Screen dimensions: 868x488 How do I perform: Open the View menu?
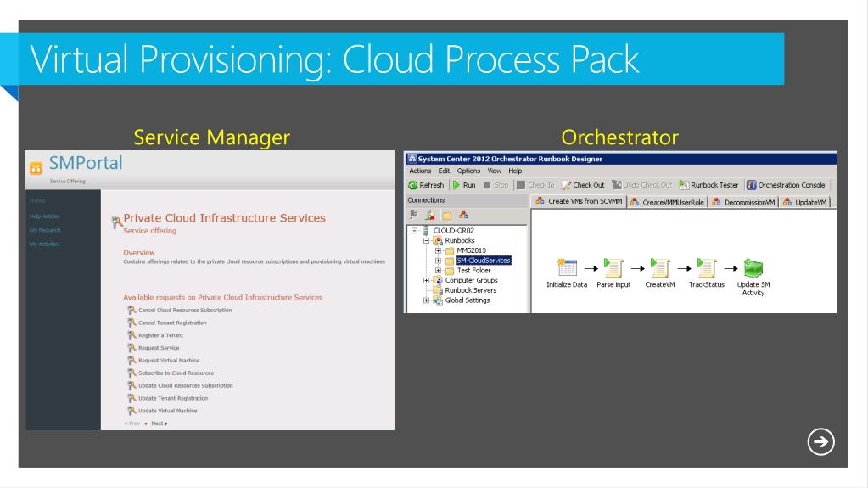[x=495, y=171]
